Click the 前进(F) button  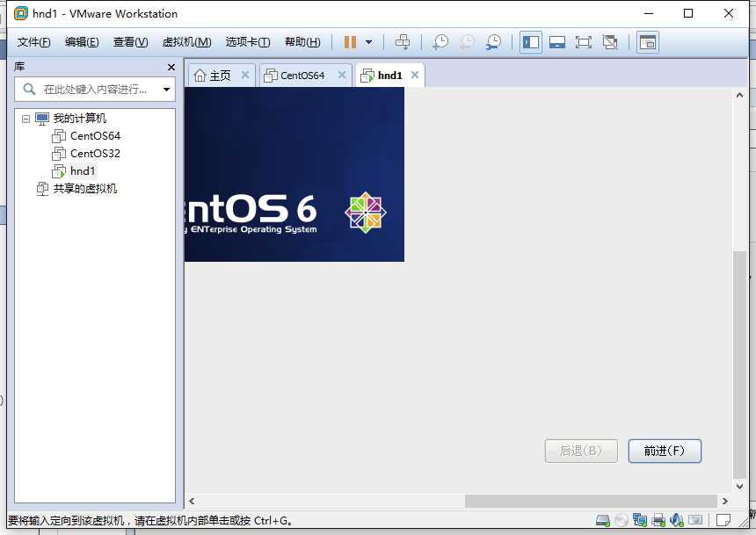[x=665, y=451]
